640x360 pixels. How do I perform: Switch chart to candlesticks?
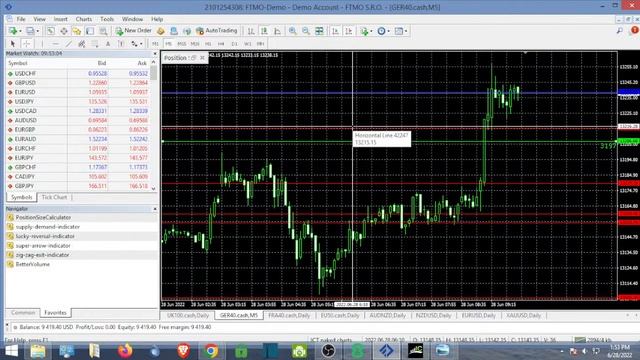[264, 31]
